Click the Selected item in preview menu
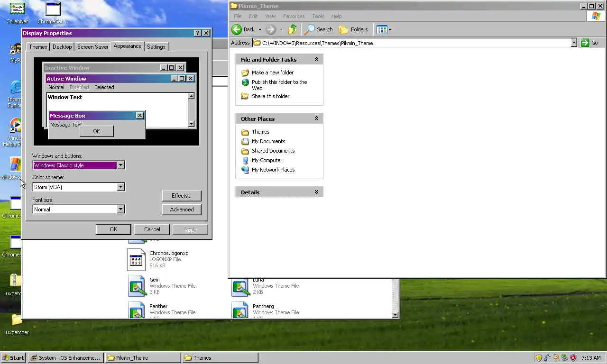607x364 pixels. (104, 87)
